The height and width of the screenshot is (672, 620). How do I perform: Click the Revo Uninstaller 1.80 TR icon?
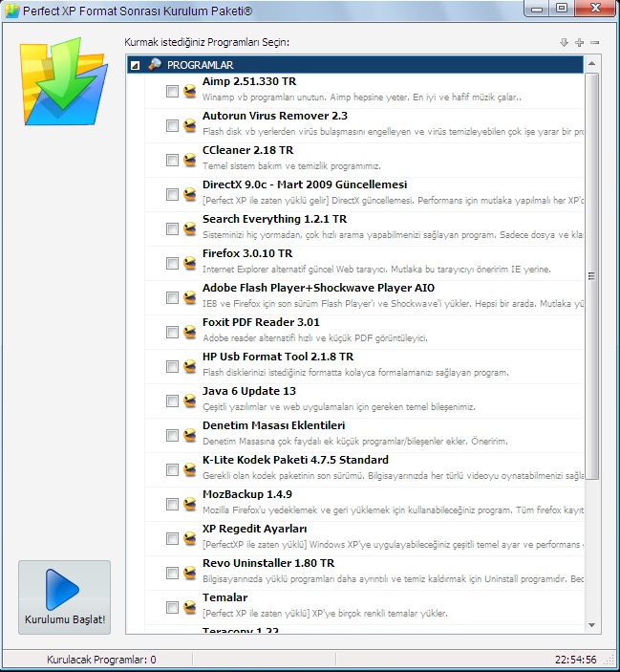point(190,573)
